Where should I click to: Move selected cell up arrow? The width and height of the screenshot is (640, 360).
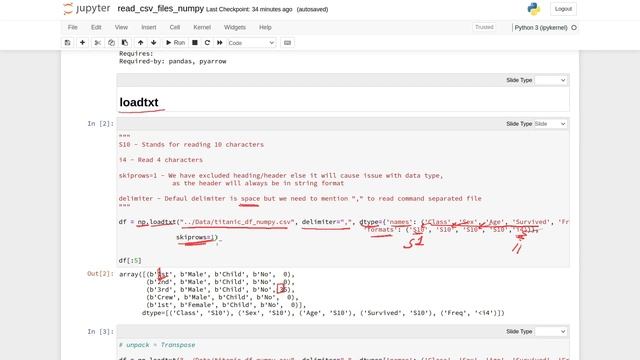click(x=140, y=43)
